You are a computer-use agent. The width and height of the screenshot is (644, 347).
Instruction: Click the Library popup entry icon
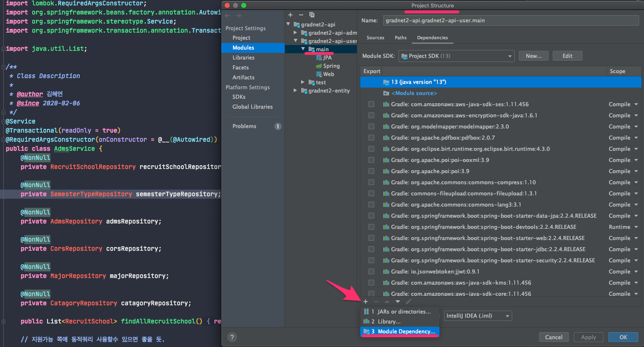(366, 322)
